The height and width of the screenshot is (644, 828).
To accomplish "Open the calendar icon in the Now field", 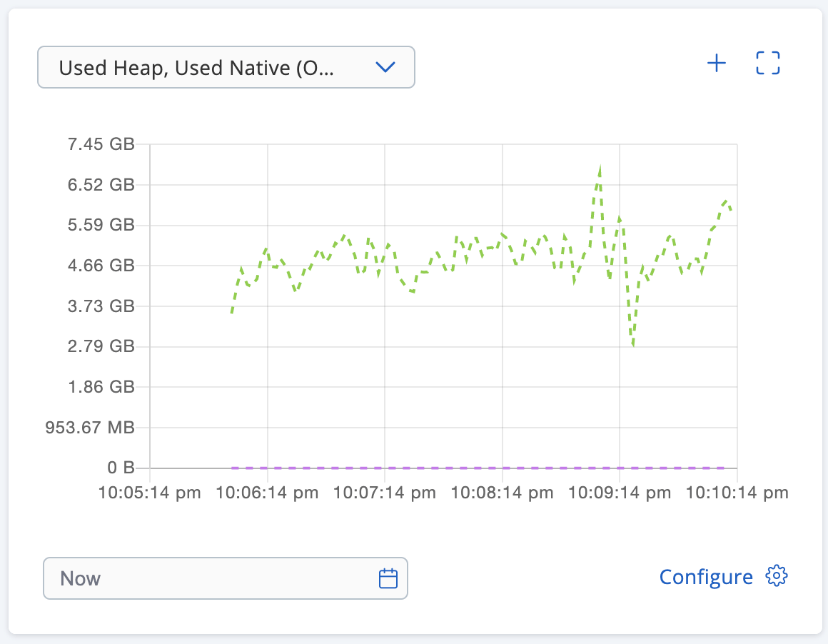I will point(388,578).
